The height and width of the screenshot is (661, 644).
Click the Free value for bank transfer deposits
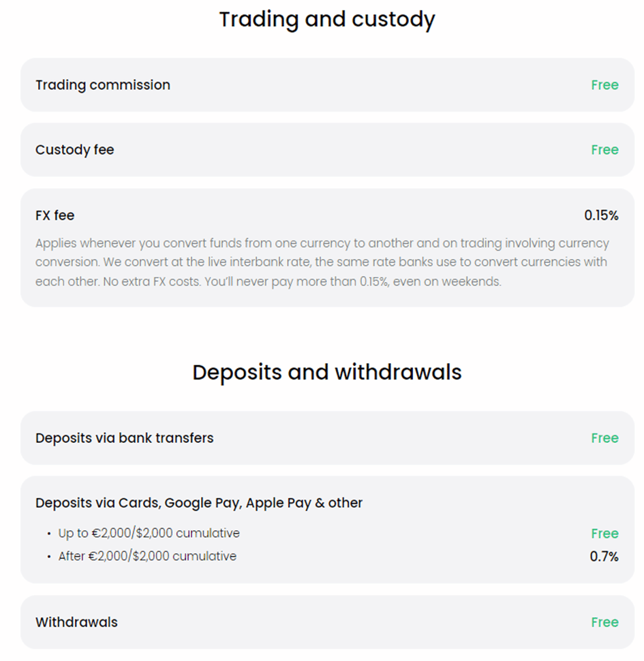pyautogui.click(x=604, y=438)
